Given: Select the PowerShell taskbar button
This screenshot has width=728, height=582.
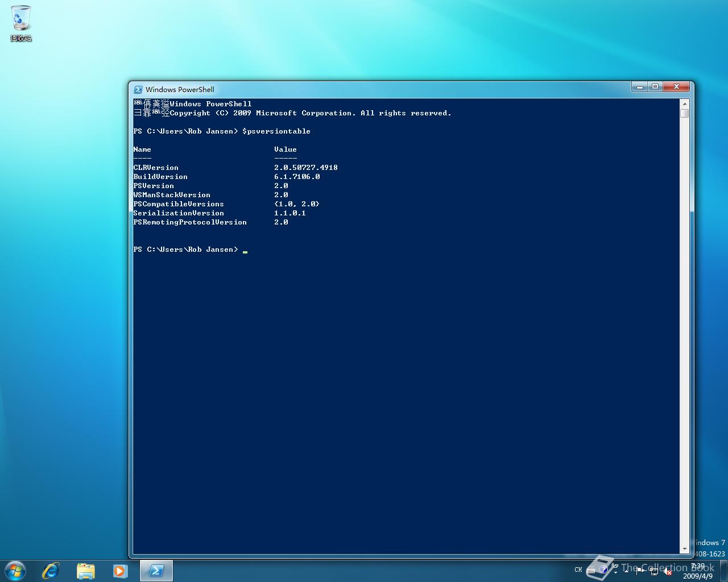Looking at the screenshot, I should point(156,571).
